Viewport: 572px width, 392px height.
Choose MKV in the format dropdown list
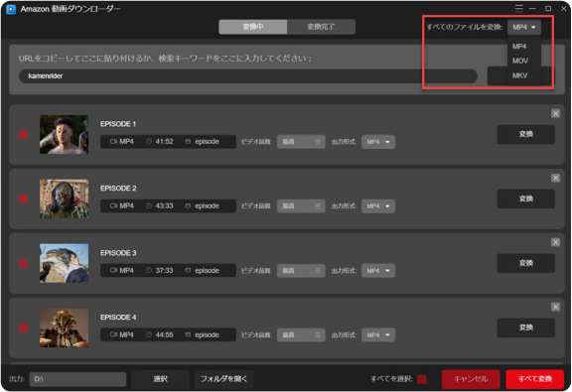(x=519, y=75)
